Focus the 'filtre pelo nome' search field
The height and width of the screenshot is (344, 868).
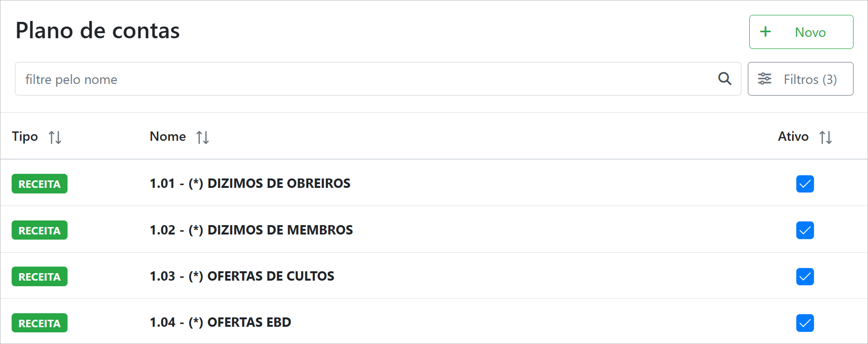click(x=363, y=79)
